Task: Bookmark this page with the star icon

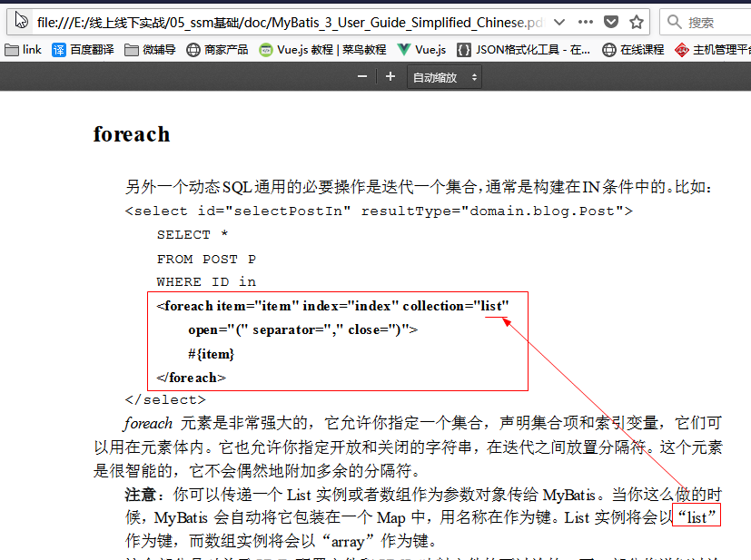Action: [637, 22]
